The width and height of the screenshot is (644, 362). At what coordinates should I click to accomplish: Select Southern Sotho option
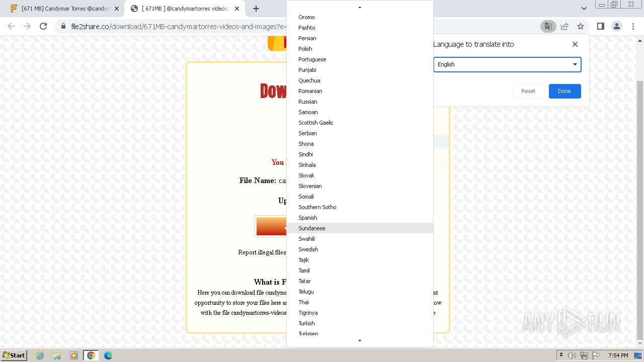(x=360, y=207)
